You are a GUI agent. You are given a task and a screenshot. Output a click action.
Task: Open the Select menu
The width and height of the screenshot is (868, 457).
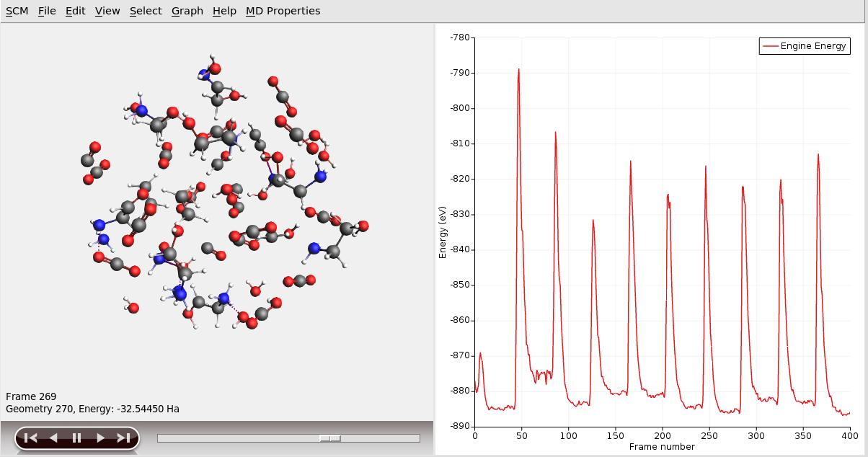coord(146,11)
